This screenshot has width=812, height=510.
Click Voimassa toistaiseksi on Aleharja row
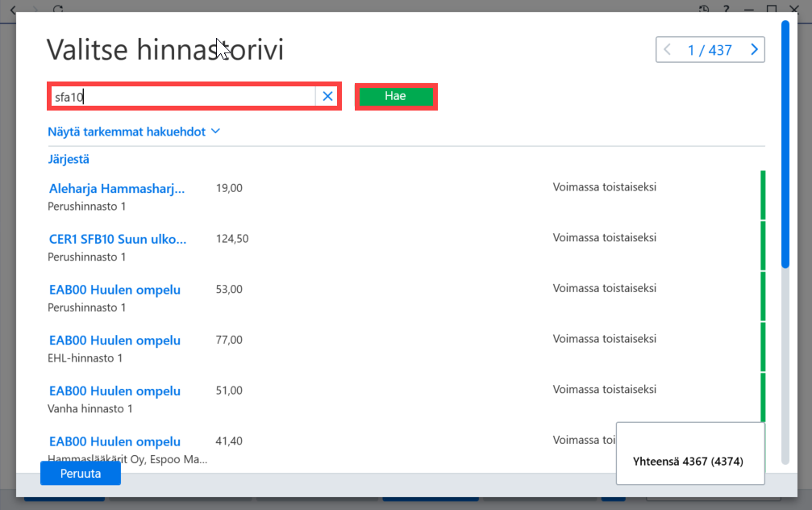coord(604,187)
